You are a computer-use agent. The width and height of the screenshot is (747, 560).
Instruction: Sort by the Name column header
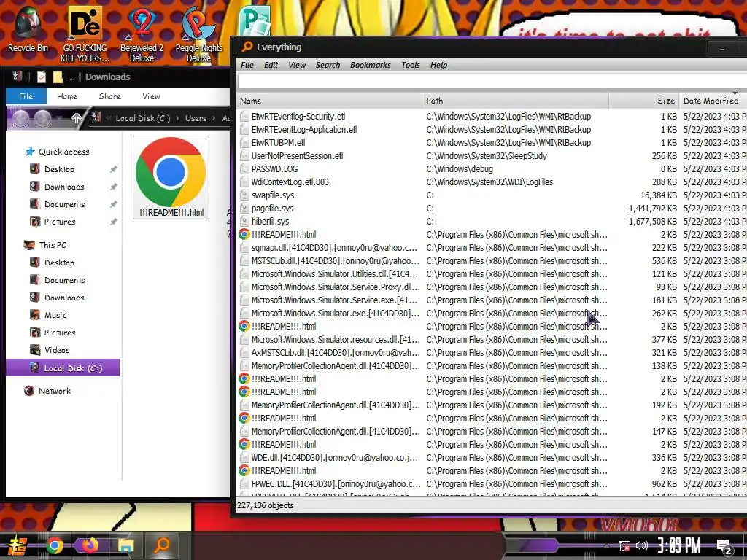pyautogui.click(x=329, y=101)
